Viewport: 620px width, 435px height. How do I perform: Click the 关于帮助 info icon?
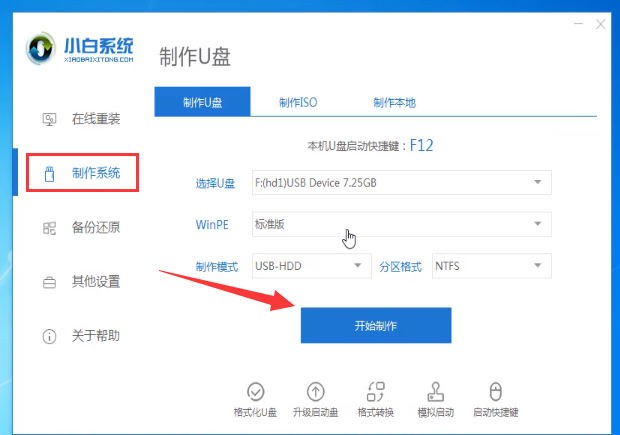[49, 335]
